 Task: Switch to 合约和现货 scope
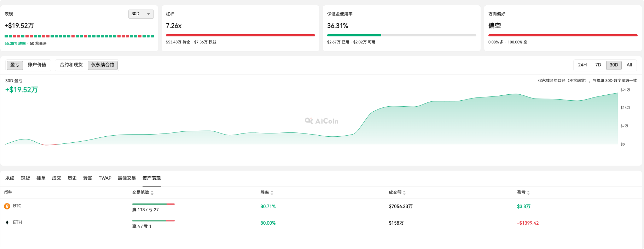pos(71,65)
